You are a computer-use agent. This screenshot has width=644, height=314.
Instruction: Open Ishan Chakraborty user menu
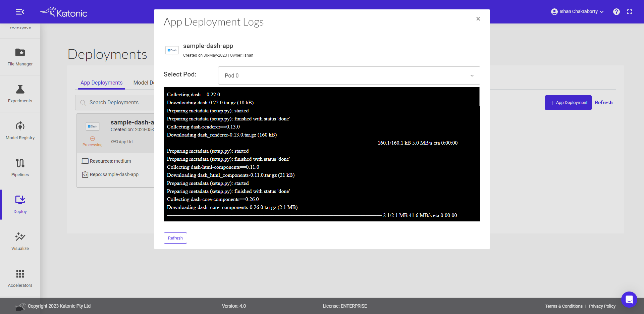click(577, 12)
